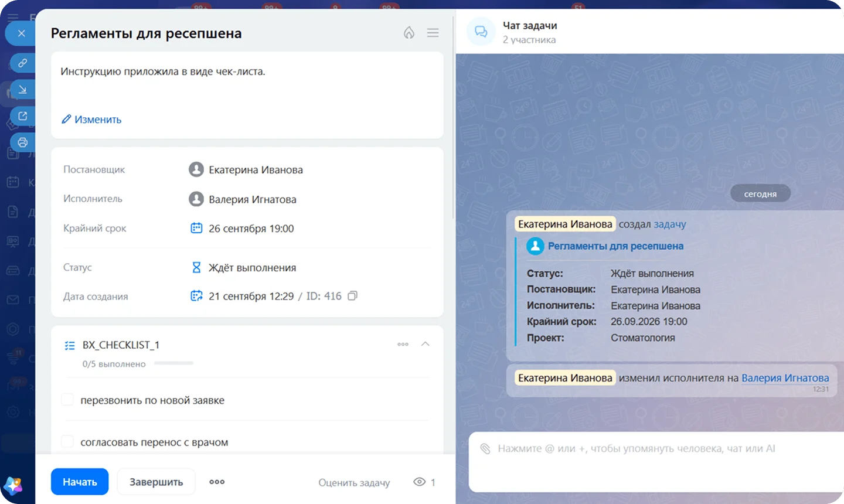
Task: Open 'Регламенты для ресепшена' link in chat
Action: click(x=615, y=246)
